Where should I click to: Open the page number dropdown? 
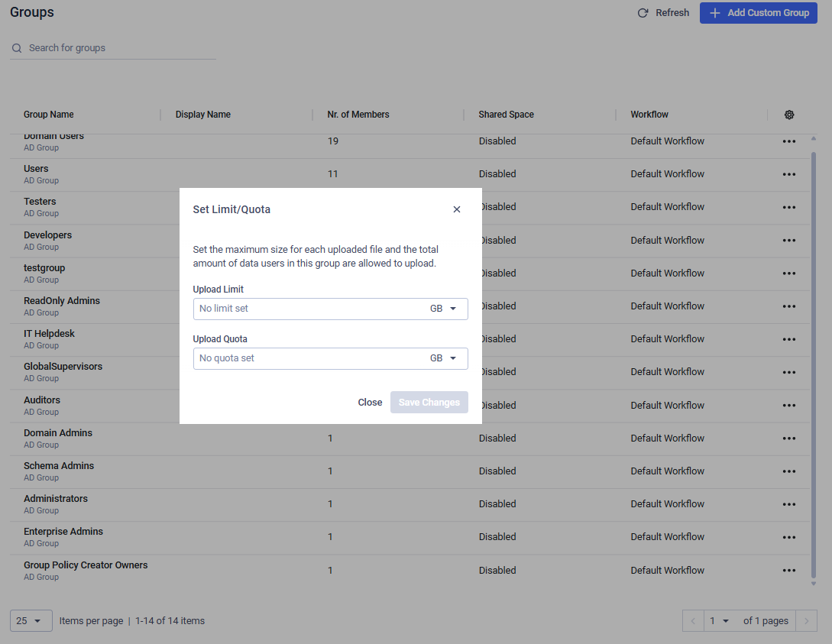point(719,621)
